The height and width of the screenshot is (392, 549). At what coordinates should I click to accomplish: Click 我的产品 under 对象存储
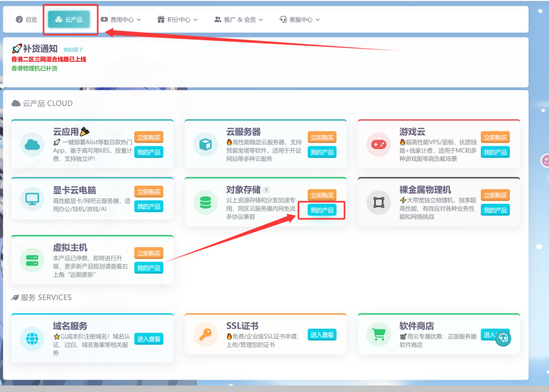pyautogui.click(x=322, y=210)
